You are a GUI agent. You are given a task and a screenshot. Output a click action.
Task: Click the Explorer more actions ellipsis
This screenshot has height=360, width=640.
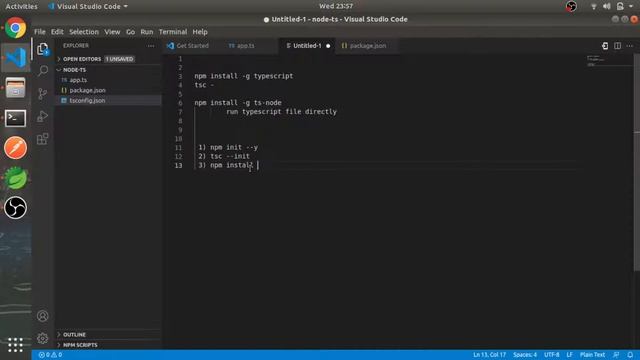point(151,46)
